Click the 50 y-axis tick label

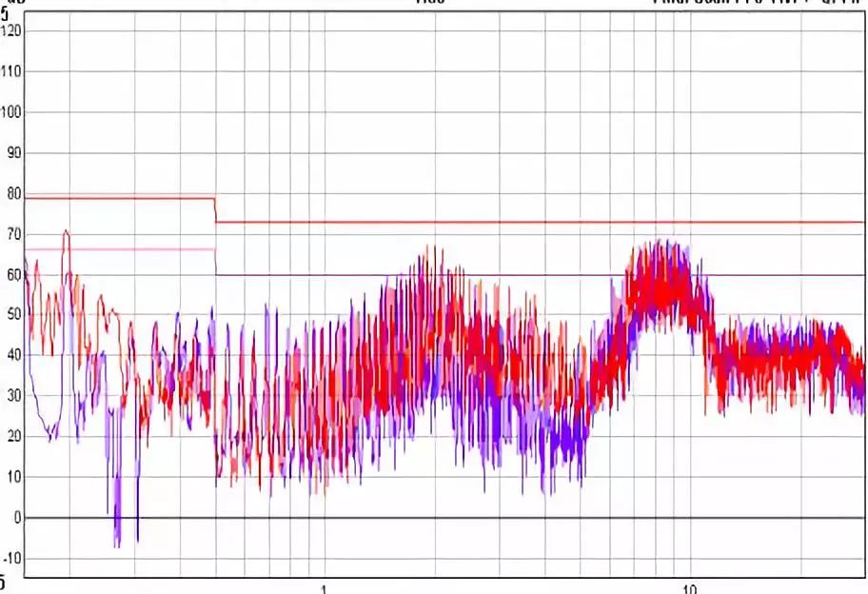[13, 315]
